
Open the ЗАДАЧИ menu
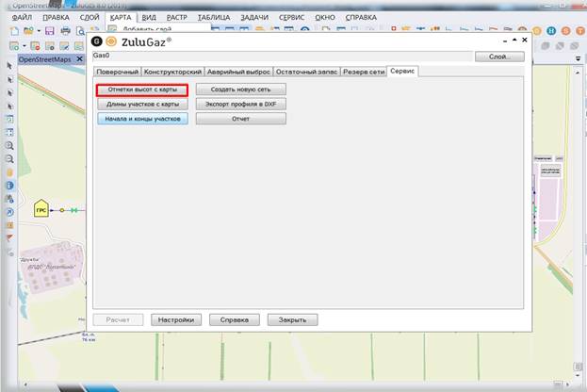tap(253, 17)
